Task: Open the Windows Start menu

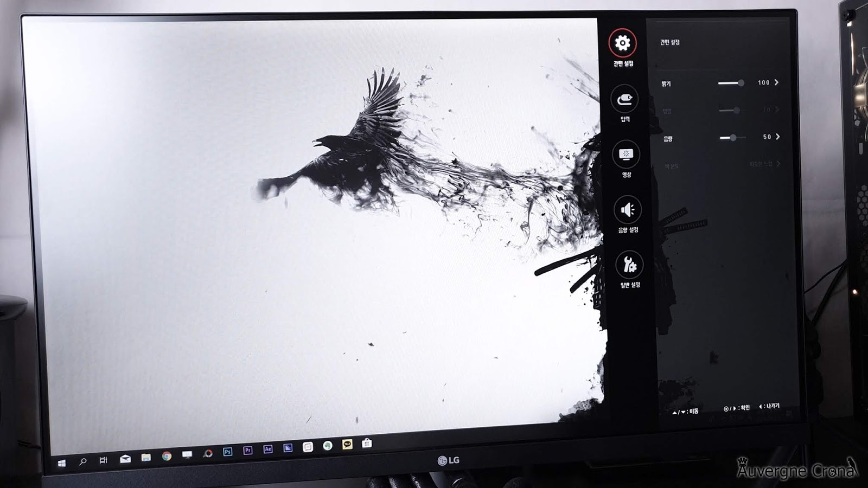Action: [62, 463]
